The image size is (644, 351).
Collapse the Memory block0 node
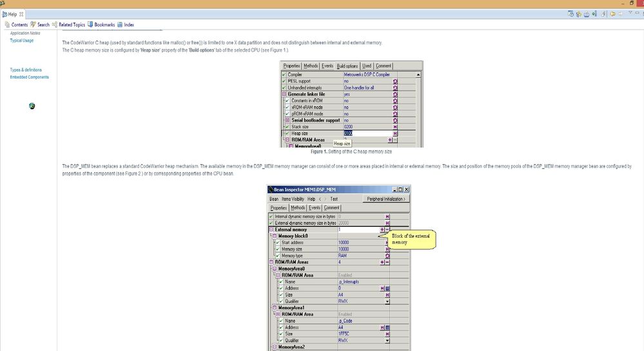[x=275, y=236]
